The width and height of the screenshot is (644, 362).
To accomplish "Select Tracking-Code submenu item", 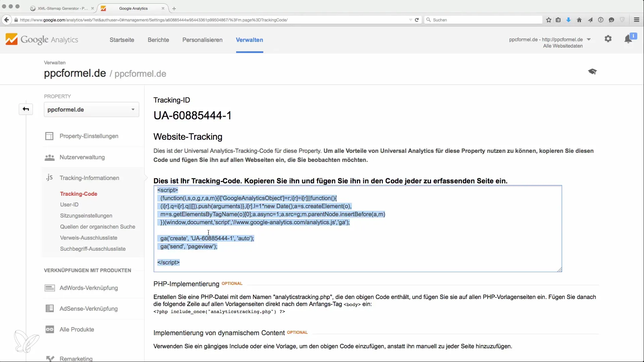I will (x=78, y=194).
